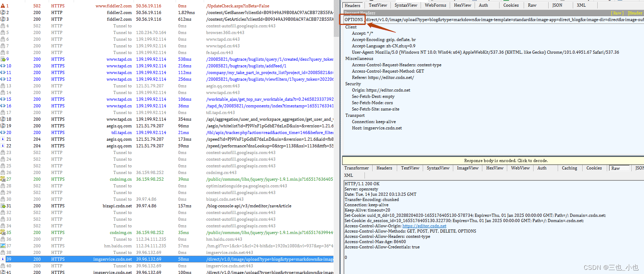Click the JavaScript file icon on session 27
The height and width of the screenshot is (274, 644).
point(3,179)
